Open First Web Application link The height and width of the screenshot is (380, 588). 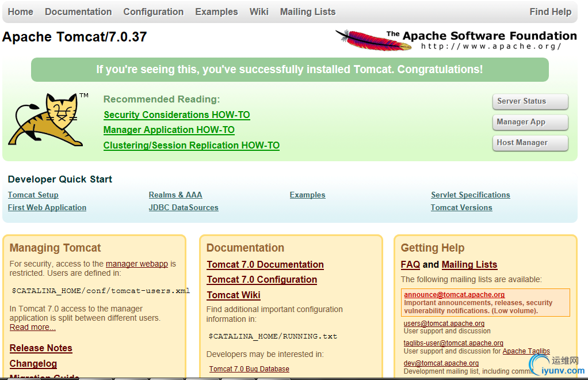47,207
